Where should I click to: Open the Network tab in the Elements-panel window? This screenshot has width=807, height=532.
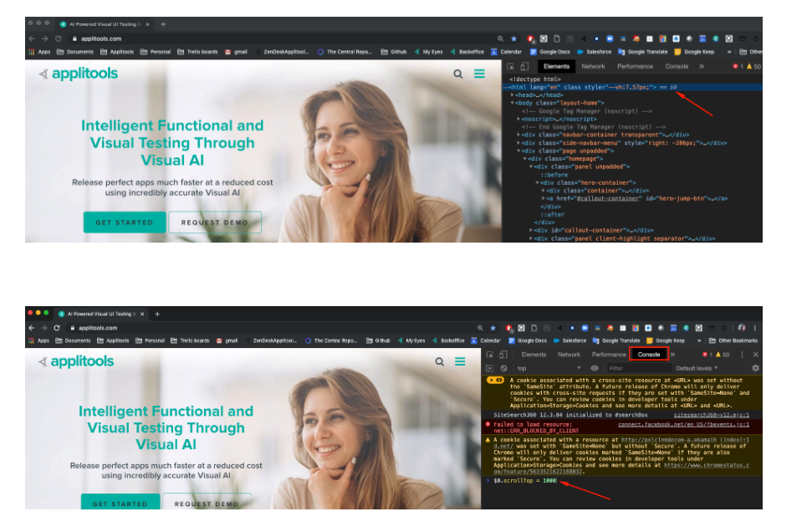(x=593, y=66)
